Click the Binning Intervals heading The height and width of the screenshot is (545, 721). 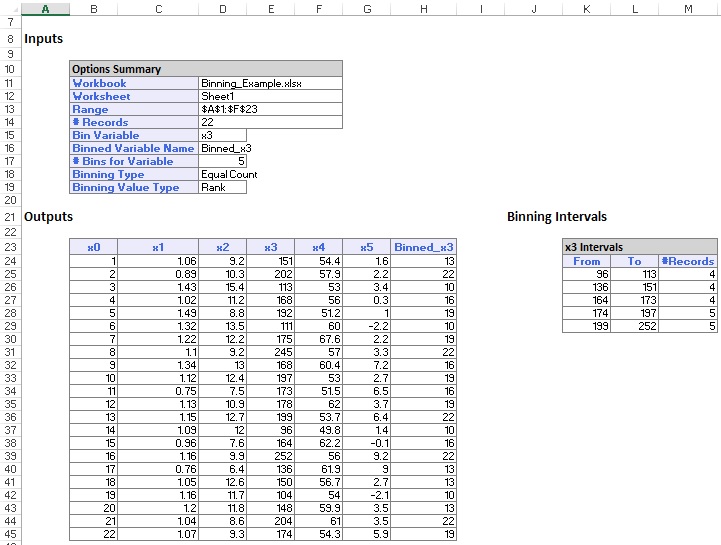(556, 216)
